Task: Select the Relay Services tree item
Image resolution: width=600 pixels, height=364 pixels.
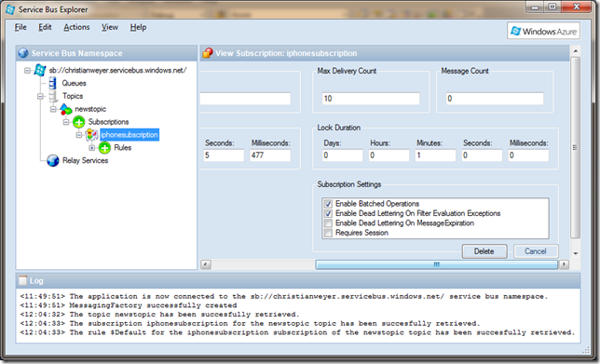Action: coord(85,160)
